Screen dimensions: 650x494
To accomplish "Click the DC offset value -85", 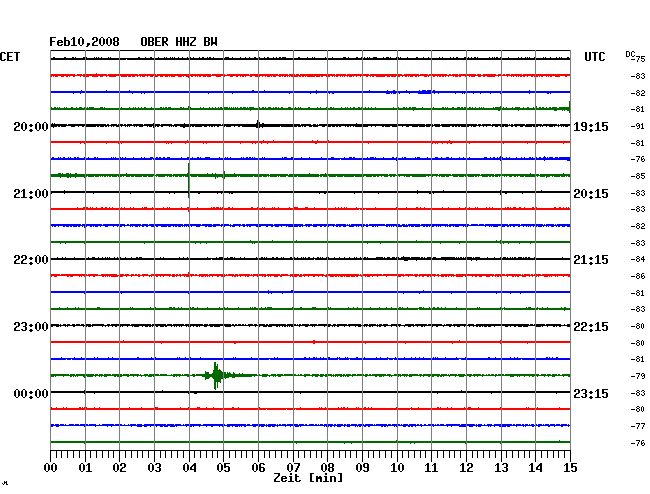I will coord(638,176).
